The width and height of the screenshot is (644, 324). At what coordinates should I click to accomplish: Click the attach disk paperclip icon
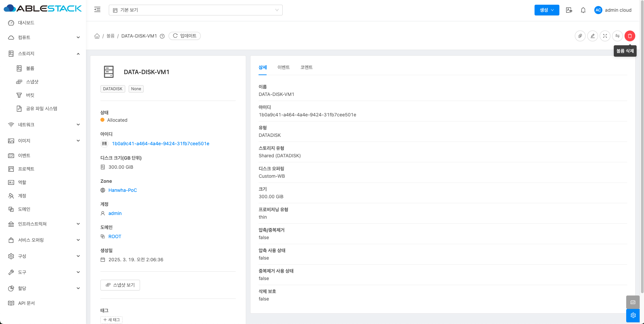[580, 36]
